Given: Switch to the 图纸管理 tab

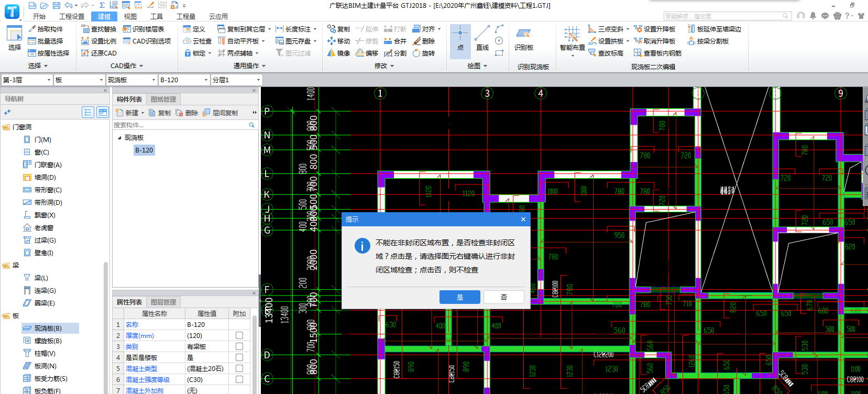Looking at the screenshot, I should (163, 100).
